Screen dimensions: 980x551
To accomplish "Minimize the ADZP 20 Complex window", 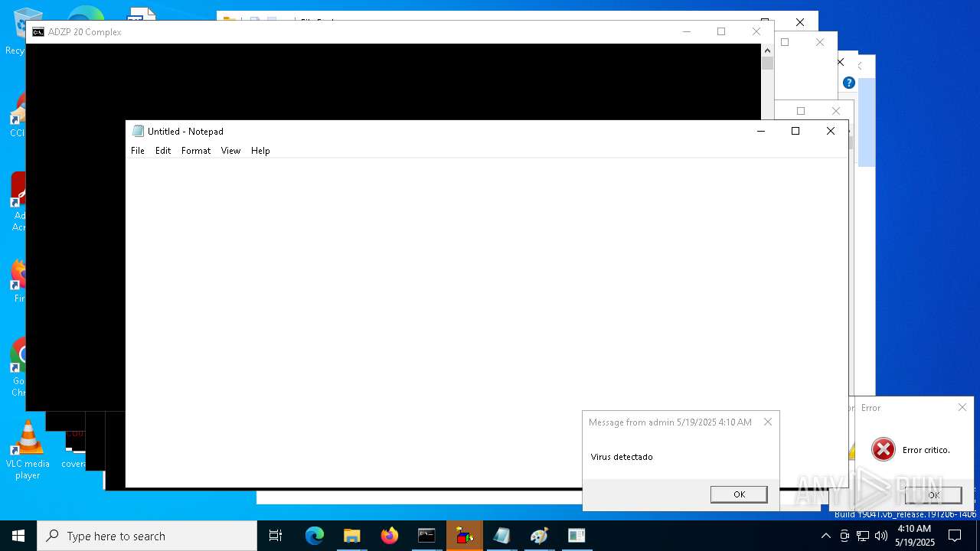I will (x=686, y=31).
